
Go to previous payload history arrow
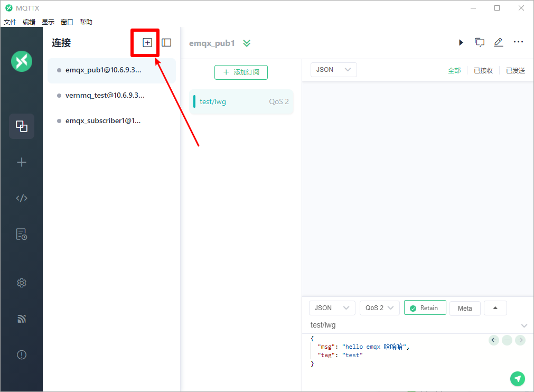[x=494, y=340]
